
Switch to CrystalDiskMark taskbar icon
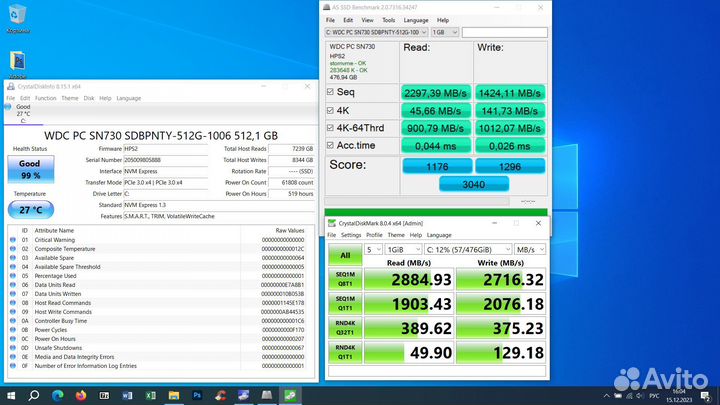(x=290, y=395)
